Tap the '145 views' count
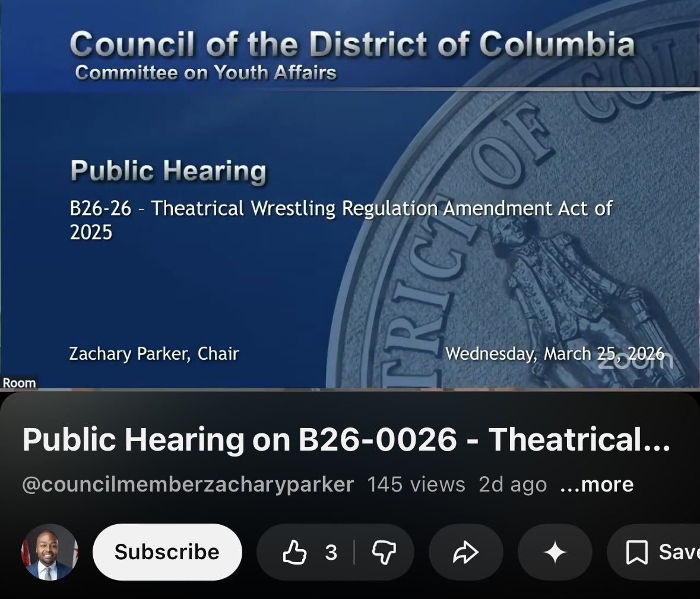700x599 pixels. pos(416,484)
